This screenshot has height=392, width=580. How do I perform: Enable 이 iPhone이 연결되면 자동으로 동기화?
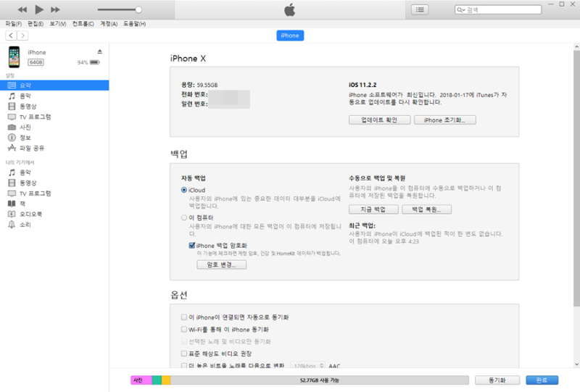coord(184,317)
